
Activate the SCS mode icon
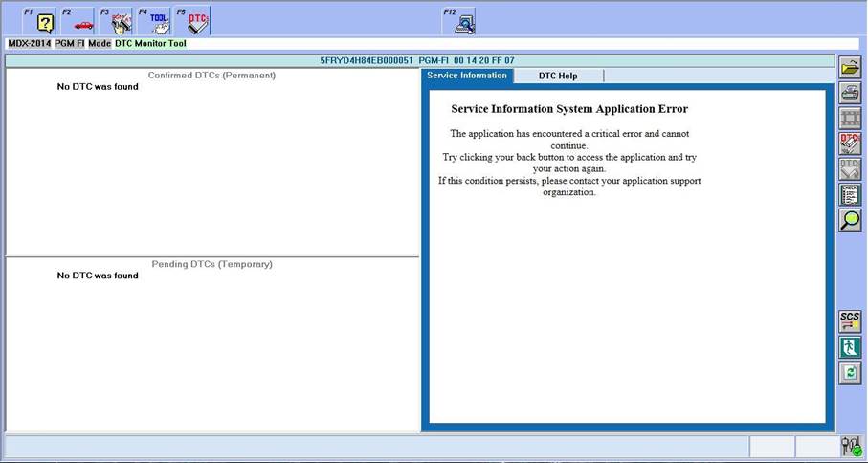[850, 321]
